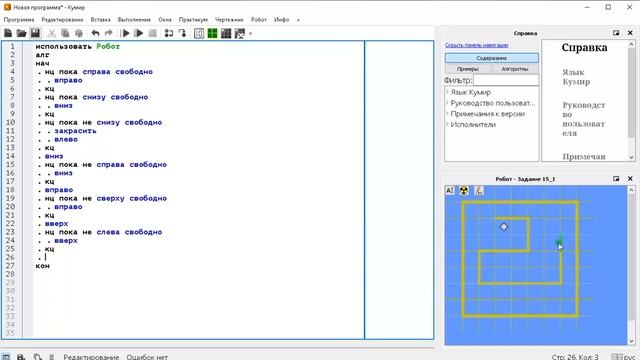Click help scrollbar down arrow
640x360 pixels.
coord(631,157)
